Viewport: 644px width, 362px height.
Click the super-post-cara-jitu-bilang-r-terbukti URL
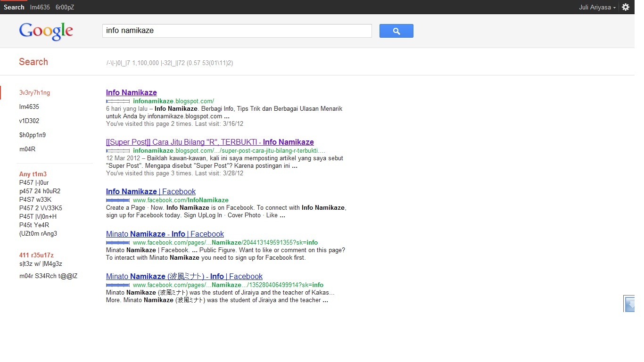pos(229,151)
